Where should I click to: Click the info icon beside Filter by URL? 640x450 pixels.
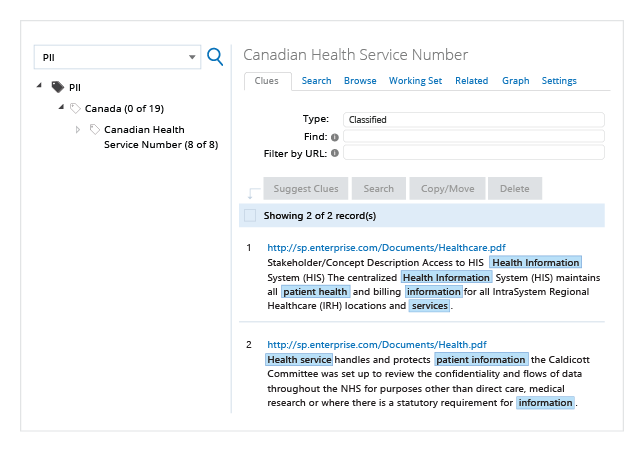coord(335,153)
